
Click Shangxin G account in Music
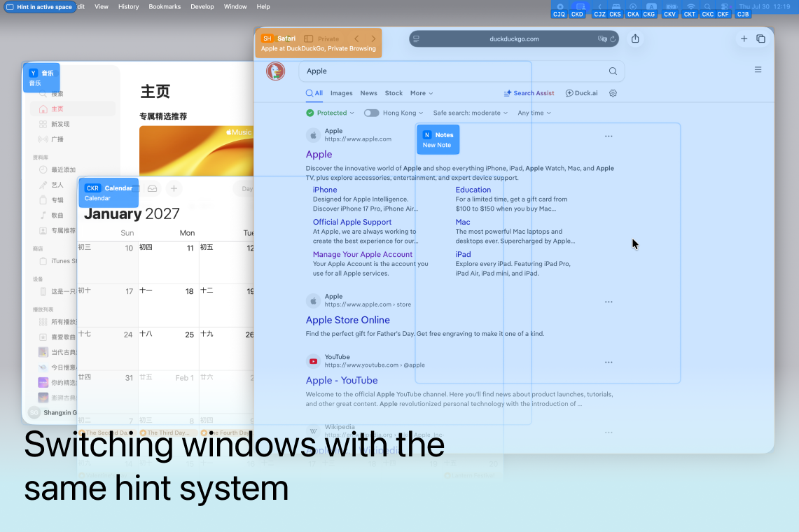tap(53, 413)
